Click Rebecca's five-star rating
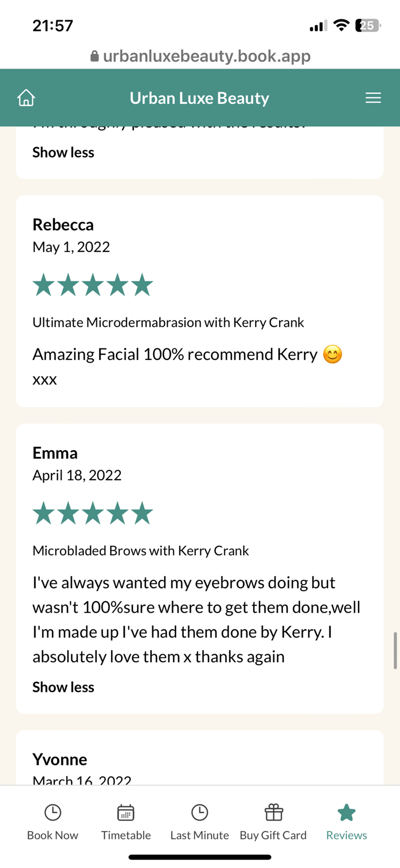This screenshot has height=868, width=400. [93, 286]
